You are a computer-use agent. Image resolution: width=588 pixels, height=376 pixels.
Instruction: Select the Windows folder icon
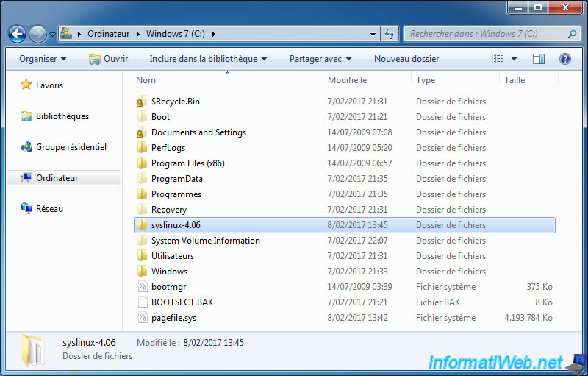[142, 271]
